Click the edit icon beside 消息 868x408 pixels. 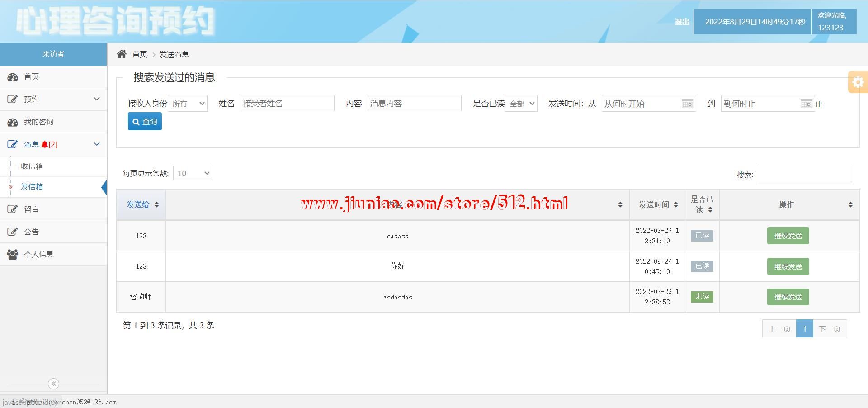point(13,145)
